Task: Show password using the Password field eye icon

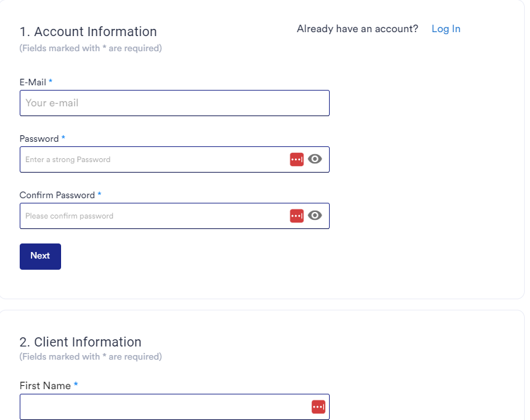Action: click(x=315, y=159)
